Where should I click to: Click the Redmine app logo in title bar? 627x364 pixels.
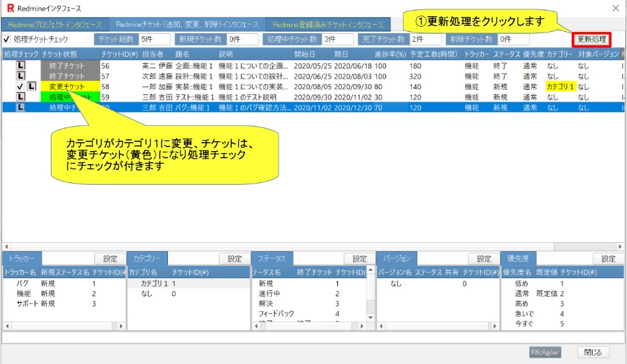coord(10,8)
